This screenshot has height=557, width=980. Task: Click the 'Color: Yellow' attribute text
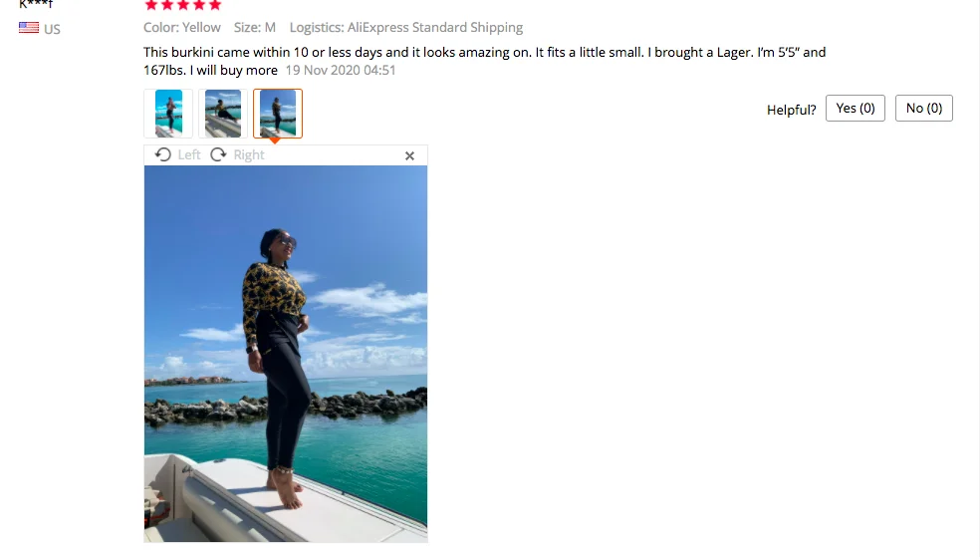[x=182, y=28]
